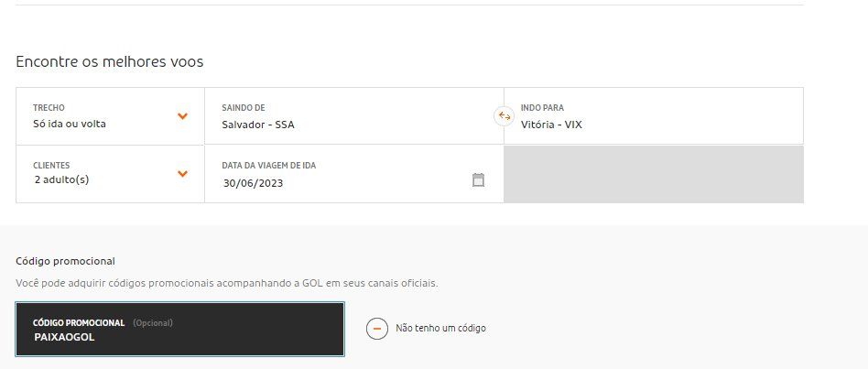Click the DATA DA VIAGEM DE IDA label

pyautogui.click(x=268, y=166)
